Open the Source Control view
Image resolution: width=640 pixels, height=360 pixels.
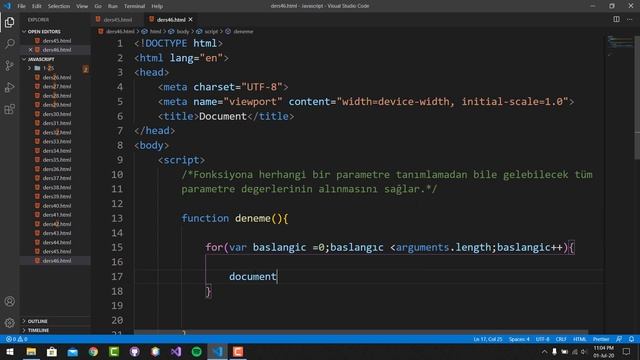point(9,65)
